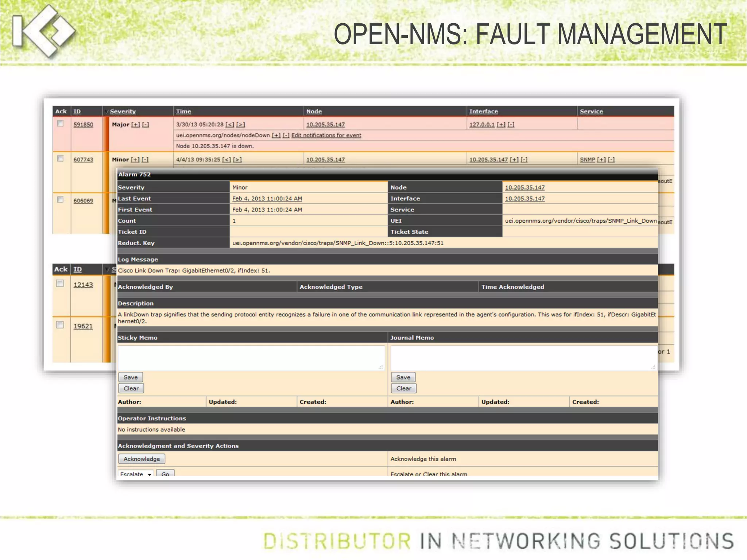Sort the top table by ID column
Screen dimensions: 747x560
pos(77,112)
